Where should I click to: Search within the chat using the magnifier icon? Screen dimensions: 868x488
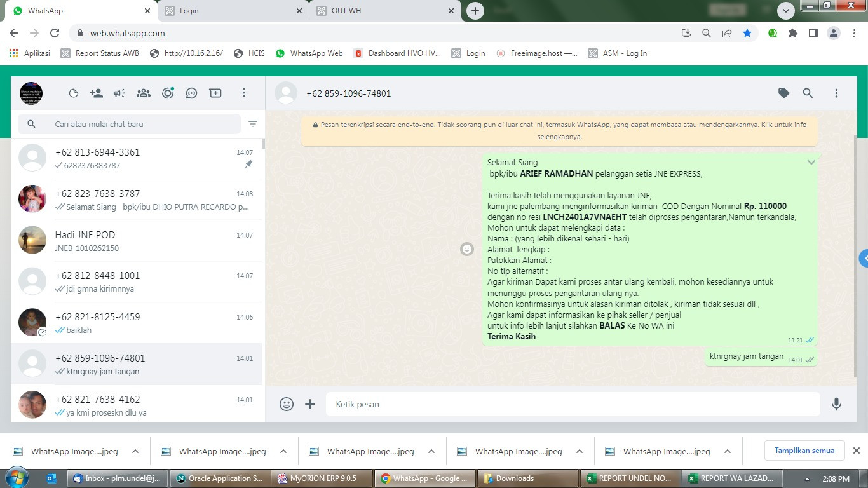[808, 93]
